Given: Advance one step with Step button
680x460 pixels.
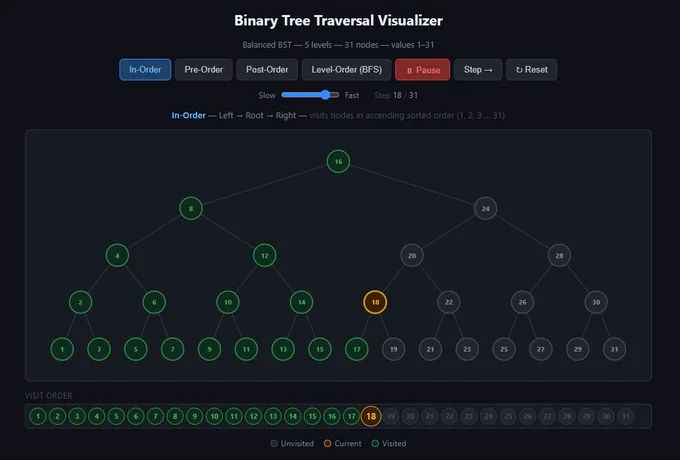Looking at the screenshot, I should pos(478,69).
